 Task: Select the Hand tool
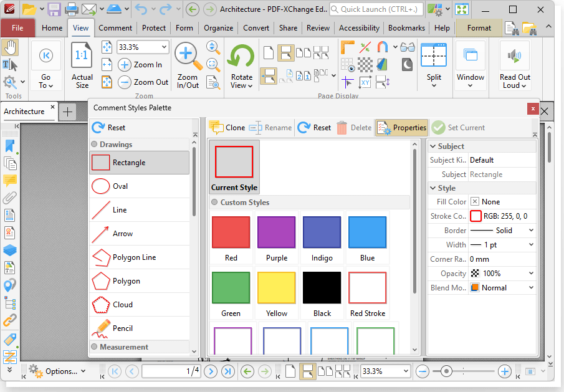(x=10, y=48)
